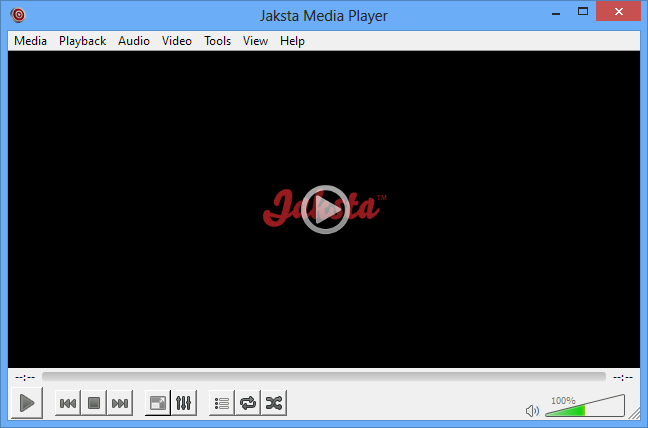Click the Jaksta app icon in title bar
648x428 pixels.
pos(18,15)
